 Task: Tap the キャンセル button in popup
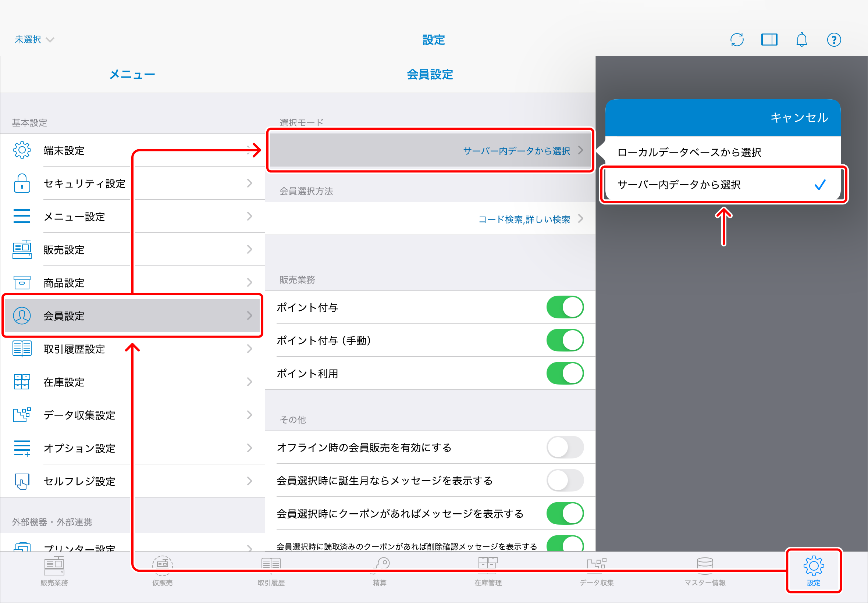coord(799,118)
